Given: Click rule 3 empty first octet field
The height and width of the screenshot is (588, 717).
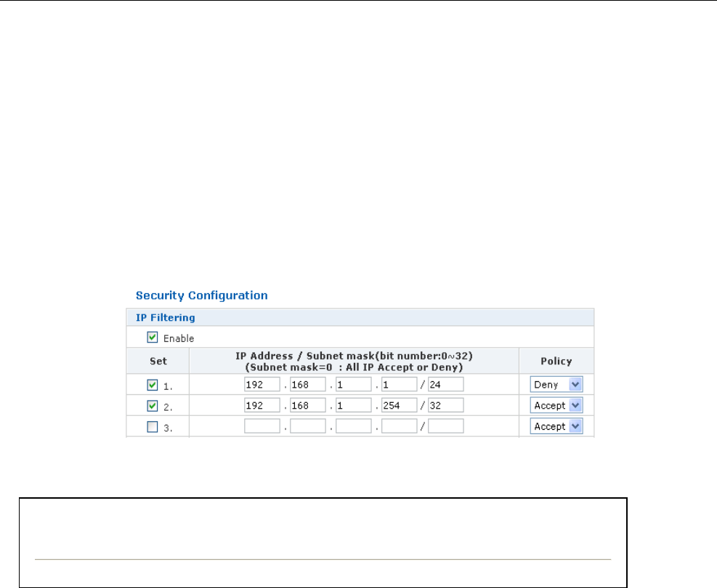Looking at the screenshot, I should coord(262,426).
